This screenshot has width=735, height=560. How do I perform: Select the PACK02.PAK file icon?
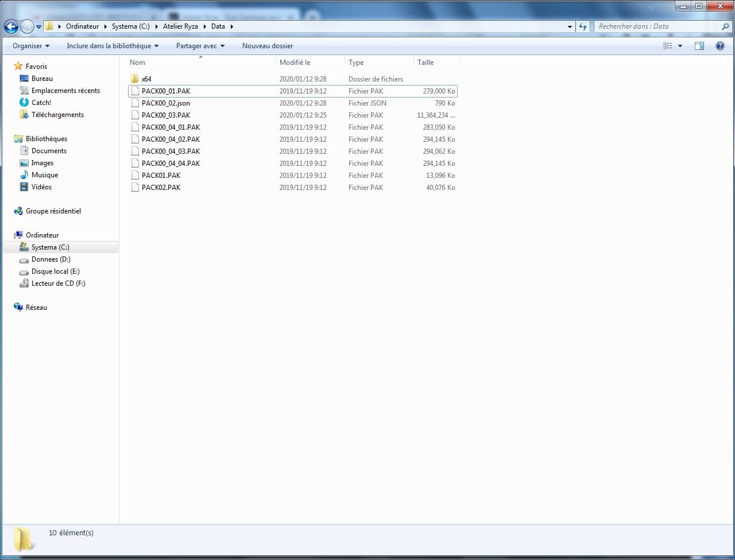coord(135,188)
